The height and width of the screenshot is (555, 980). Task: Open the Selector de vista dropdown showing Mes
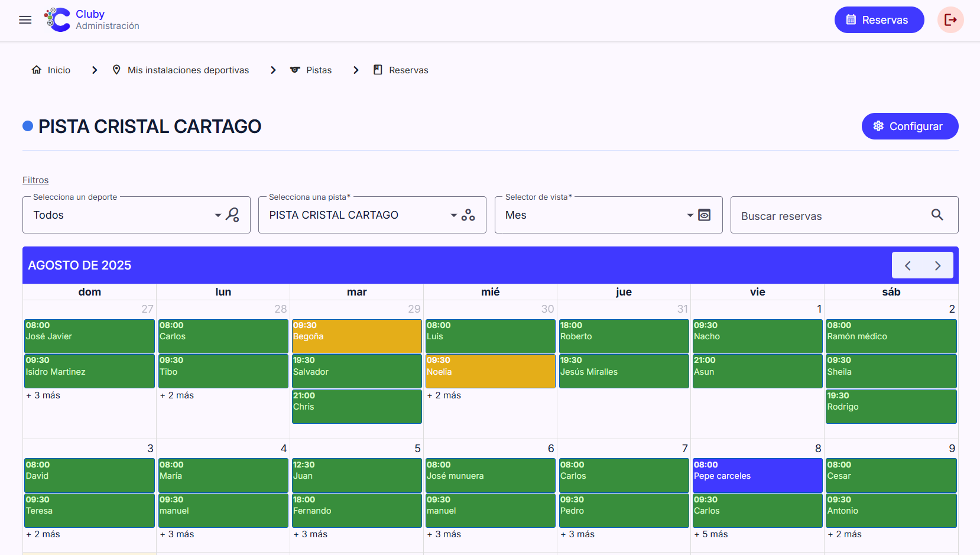(689, 215)
